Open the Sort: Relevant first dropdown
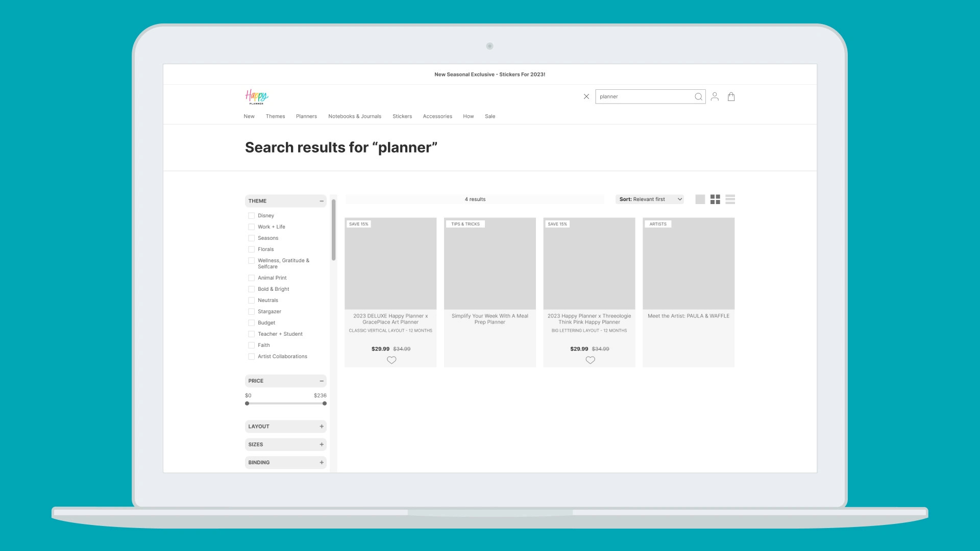The image size is (980, 551). click(650, 199)
